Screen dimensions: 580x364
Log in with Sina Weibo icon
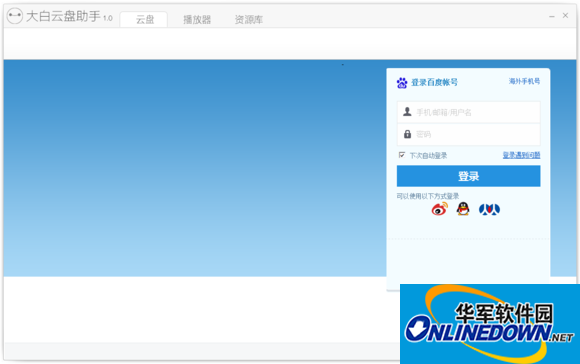click(439, 209)
